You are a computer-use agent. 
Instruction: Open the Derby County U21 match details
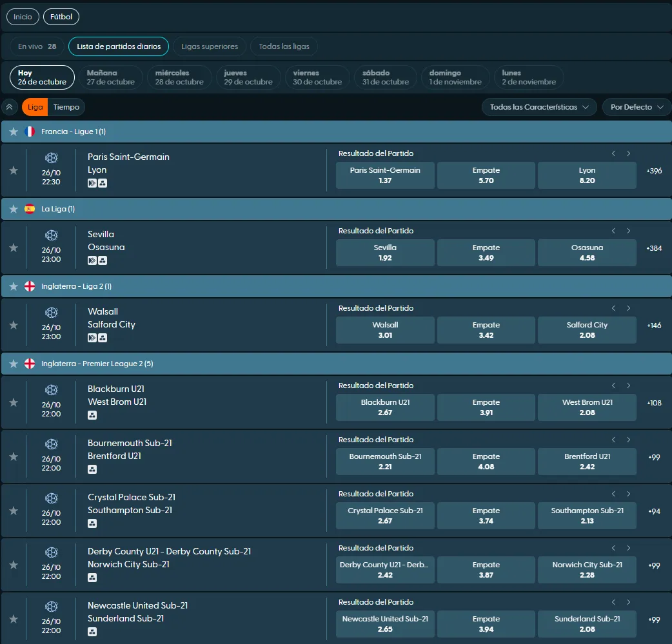coord(169,558)
